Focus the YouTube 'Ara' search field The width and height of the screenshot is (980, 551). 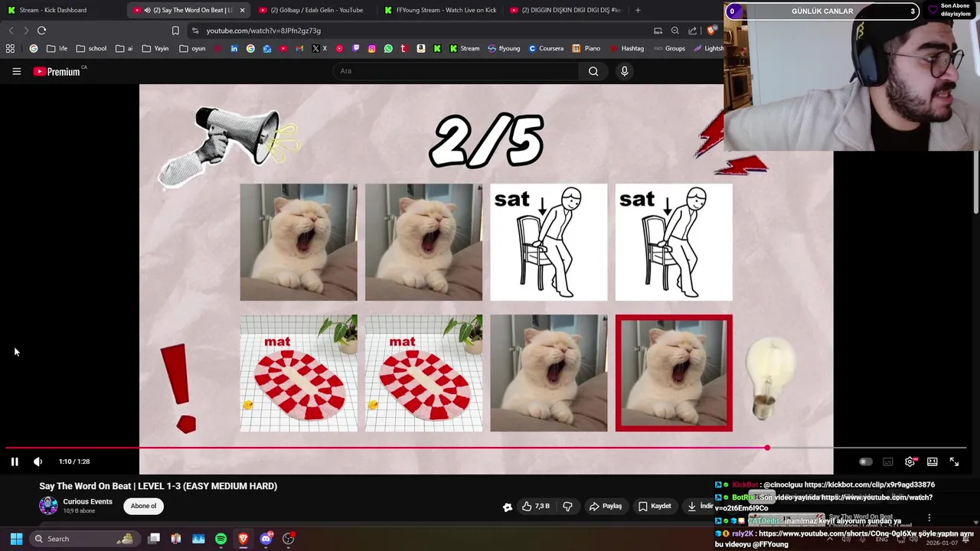(x=456, y=71)
